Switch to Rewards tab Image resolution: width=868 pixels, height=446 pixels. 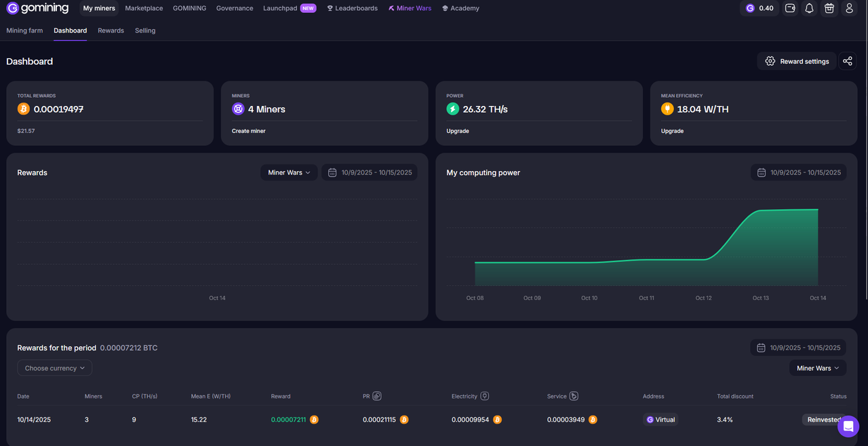coord(111,31)
